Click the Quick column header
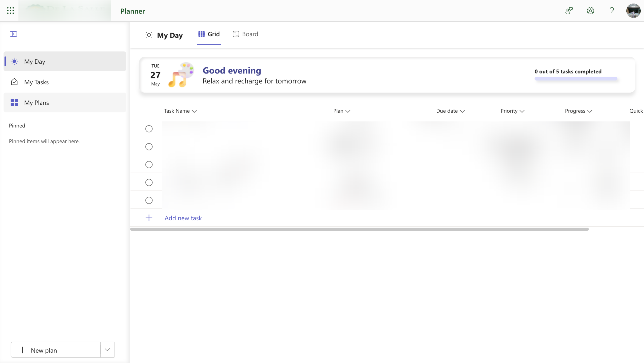The height and width of the screenshot is (363, 644). 636,111
